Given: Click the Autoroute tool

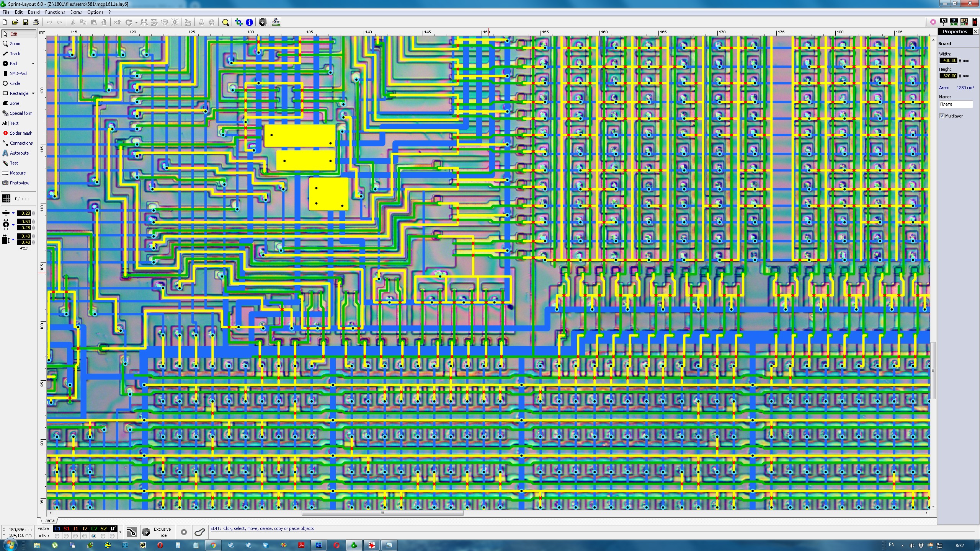Looking at the screenshot, I should pos(19,153).
